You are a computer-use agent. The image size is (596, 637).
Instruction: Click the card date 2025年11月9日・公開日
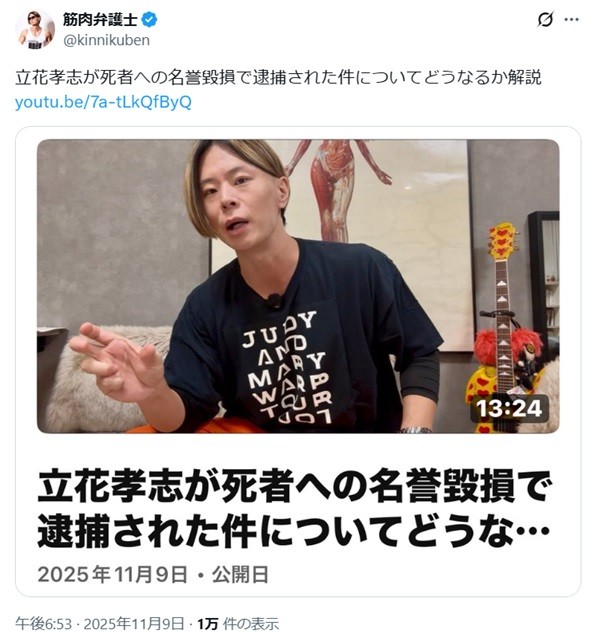click(153, 574)
